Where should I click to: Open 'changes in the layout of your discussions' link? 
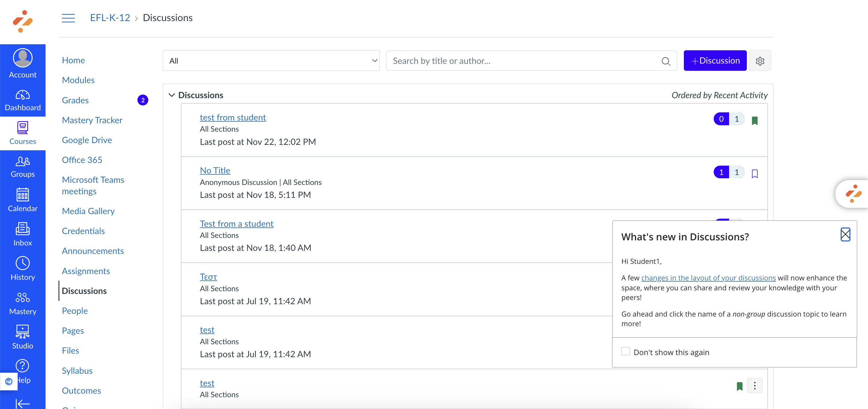708,278
